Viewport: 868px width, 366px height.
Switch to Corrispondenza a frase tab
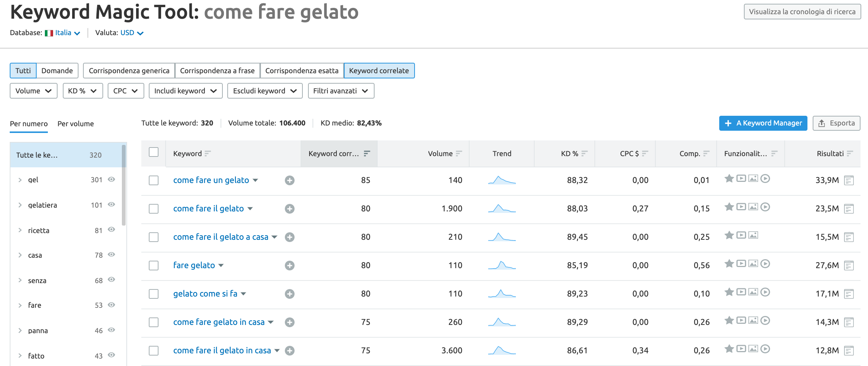click(x=217, y=71)
